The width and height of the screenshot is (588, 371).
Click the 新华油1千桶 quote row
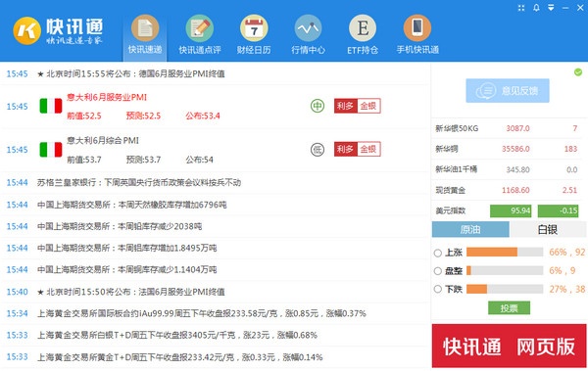[x=508, y=169]
